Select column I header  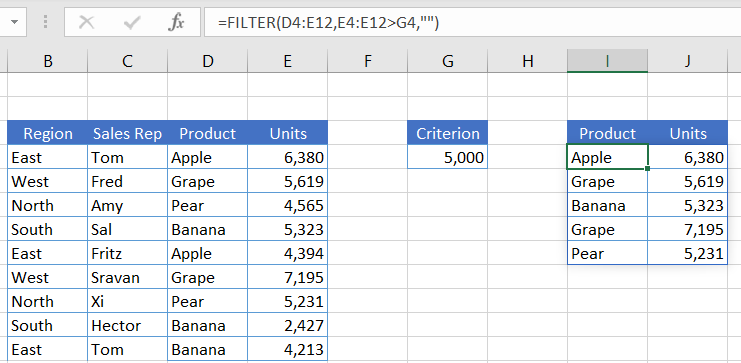pyautogui.click(x=607, y=61)
